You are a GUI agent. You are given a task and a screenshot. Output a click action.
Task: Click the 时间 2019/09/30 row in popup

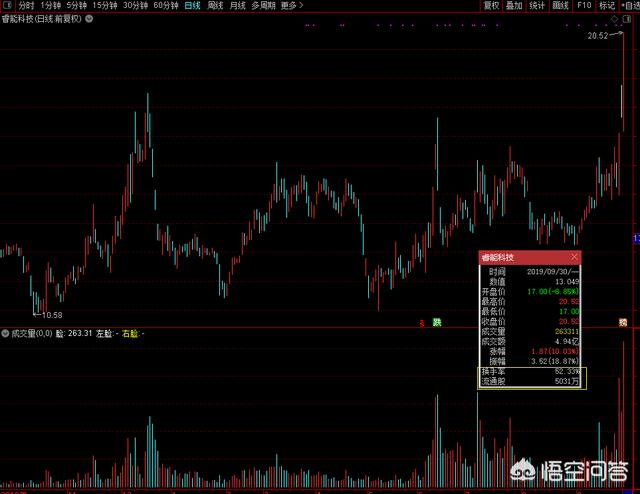530,271
